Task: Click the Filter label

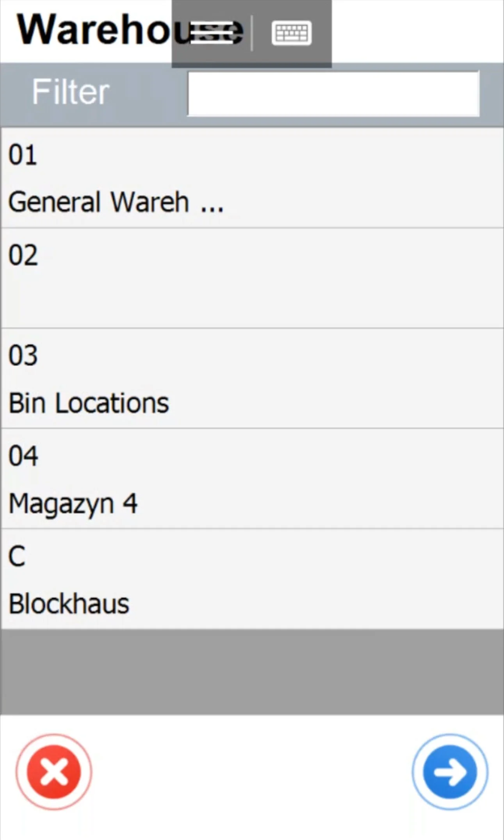Action: coord(71,92)
